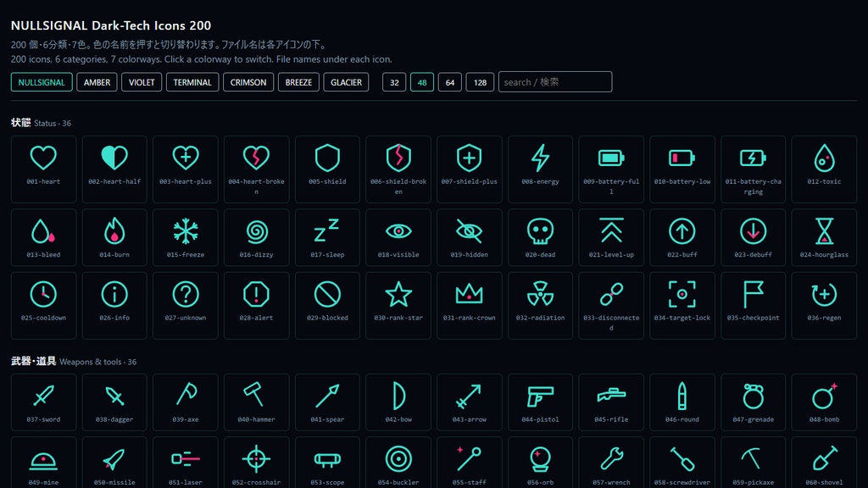
Task: Select the 001-heart icon
Action: coord(43,158)
